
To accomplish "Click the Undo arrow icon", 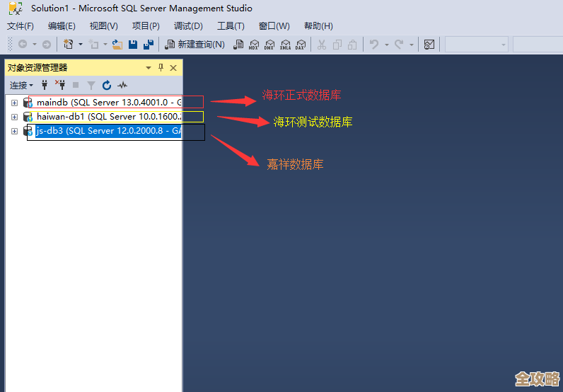I will [x=374, y=44].
